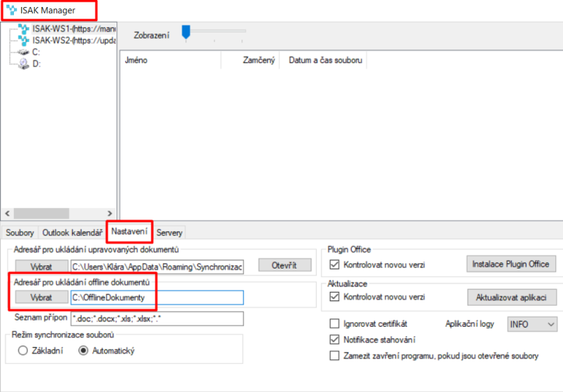Click the tree scrollbar right arrow
This screenshot has height=392, width=563.
tap(109, 213)
